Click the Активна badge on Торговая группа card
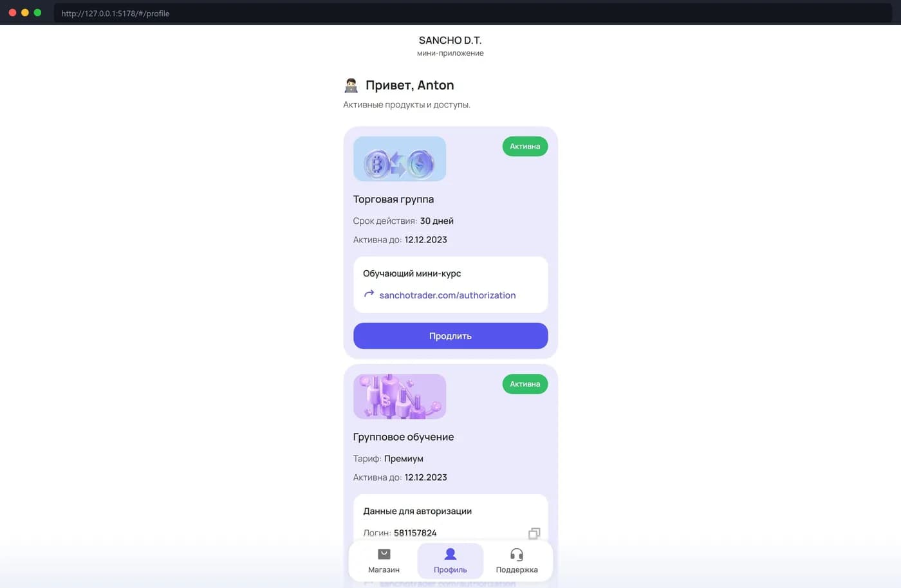901x588 pixels. click(525, 147)
